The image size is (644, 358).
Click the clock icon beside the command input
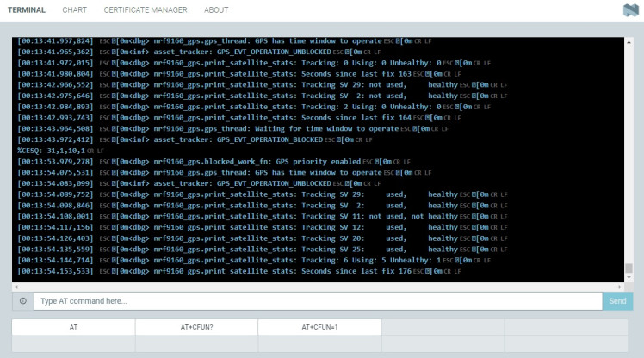[x=22, y=301]
